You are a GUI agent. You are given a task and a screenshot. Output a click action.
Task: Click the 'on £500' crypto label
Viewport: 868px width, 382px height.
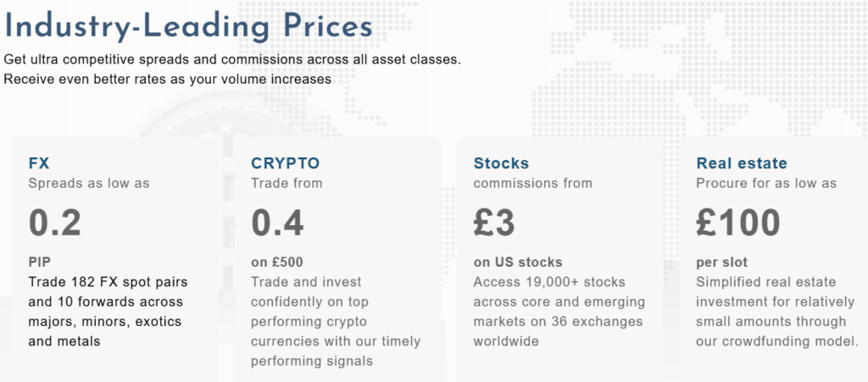coord(277,262)
